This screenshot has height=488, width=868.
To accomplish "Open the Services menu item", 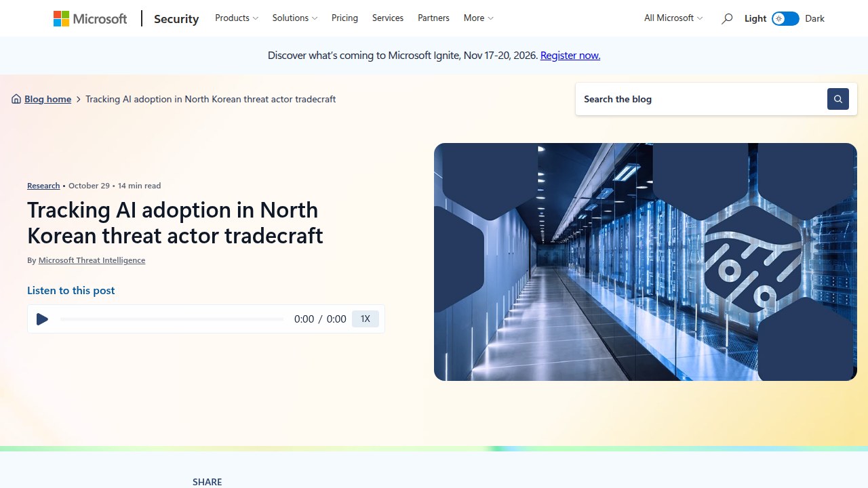I will click(388, 18).
